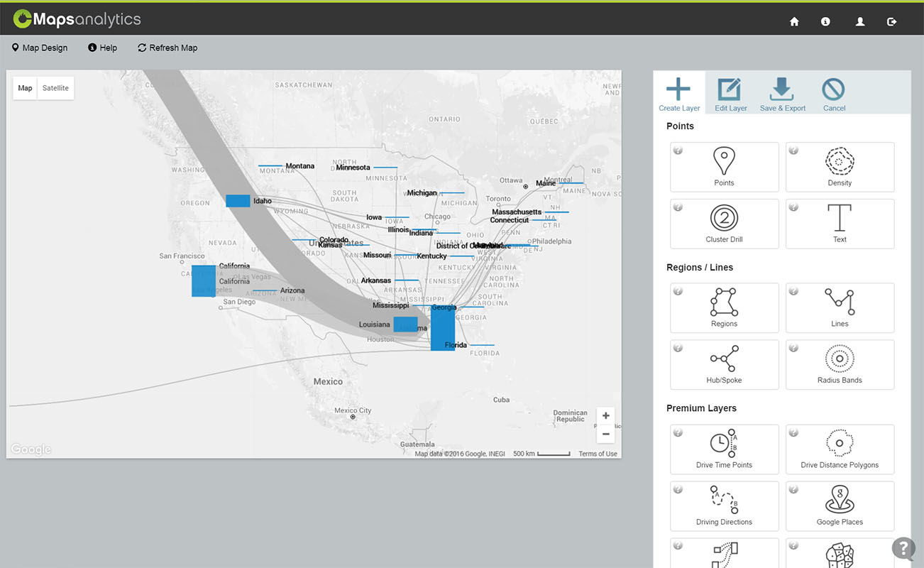This screenshot has height=568, width=924.
Task: Click Refresh Map
Action: pos(167,48)
